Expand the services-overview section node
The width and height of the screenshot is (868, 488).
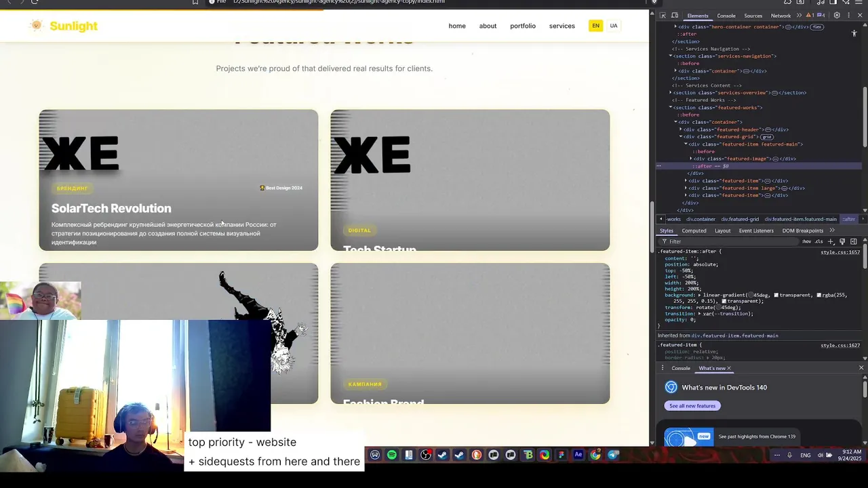click(671, 93)
